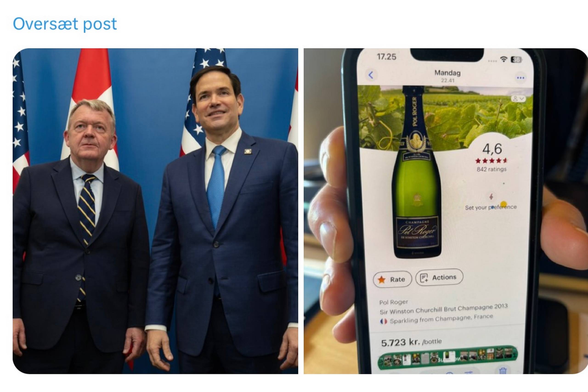Tap the trash can delete icon
Image resolution: width=588 pixels, height=392 pixels.
[x=503, y=370]
